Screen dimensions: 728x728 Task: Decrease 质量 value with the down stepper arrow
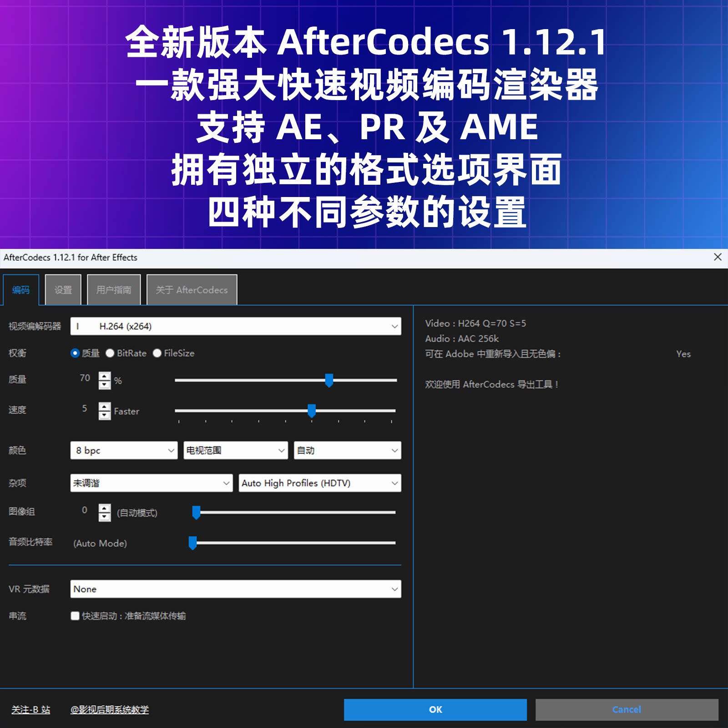pos(105,385)
